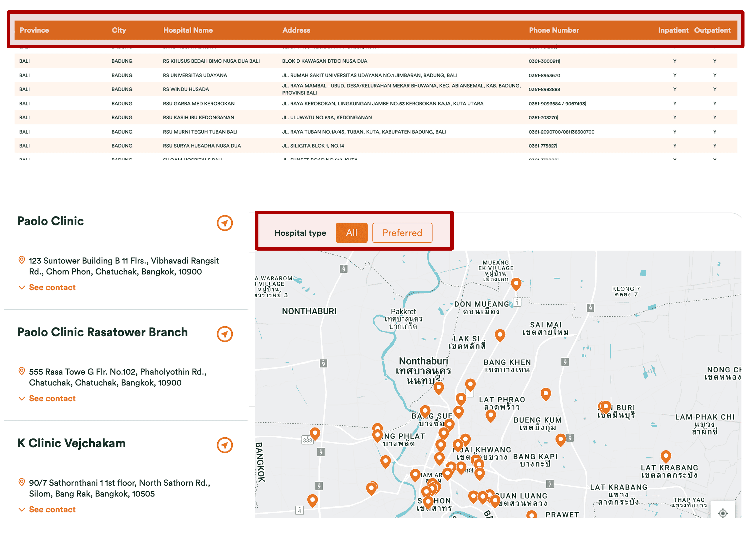This screenshot has height=535, width=756.
Task: Click map pin near Mueang Ek Village
Action: (x=516, y=284)
